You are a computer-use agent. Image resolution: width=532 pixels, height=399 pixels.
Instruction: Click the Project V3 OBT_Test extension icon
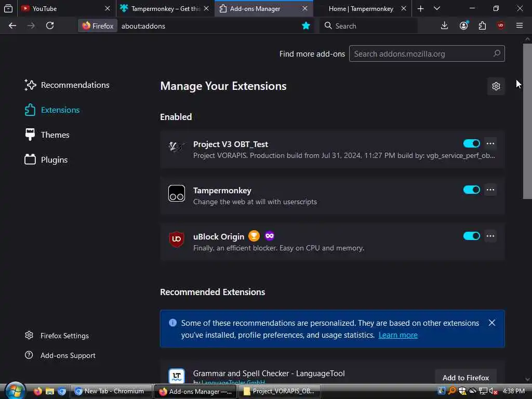[177, 147]
